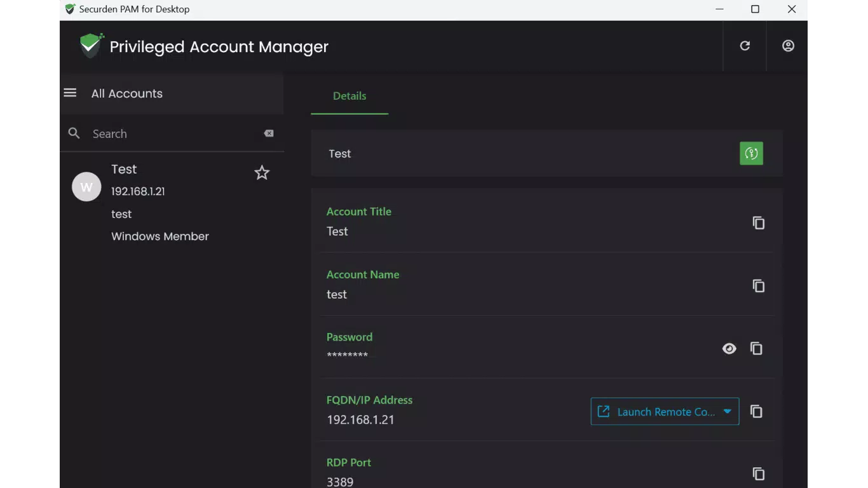
Task: Maximize the Securden PAM window
Action: [x=755, y=9]
